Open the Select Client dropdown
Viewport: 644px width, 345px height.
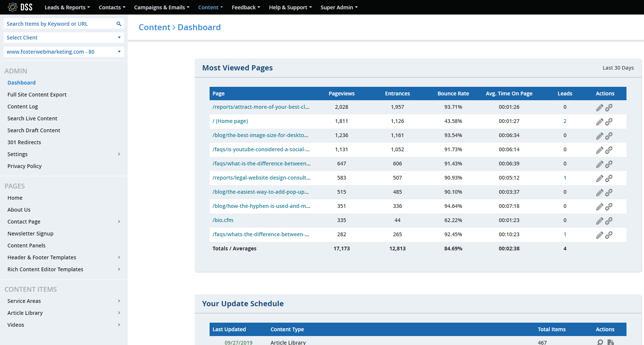64,38
